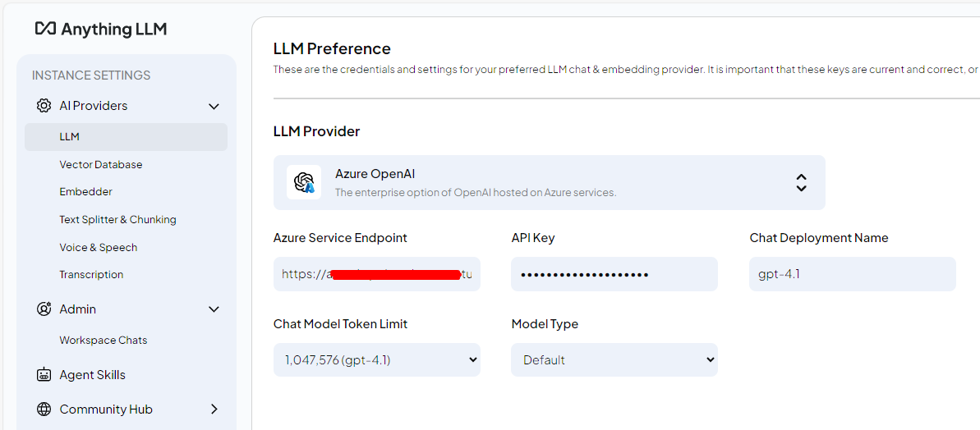Click the INSTANCE SETTINGS label
Viewport: 980px width, 430px height.
91,75
